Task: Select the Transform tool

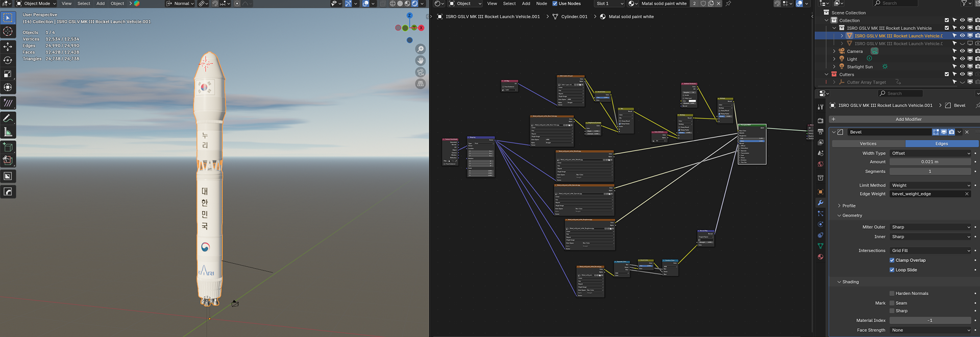Action: [8, 87]
